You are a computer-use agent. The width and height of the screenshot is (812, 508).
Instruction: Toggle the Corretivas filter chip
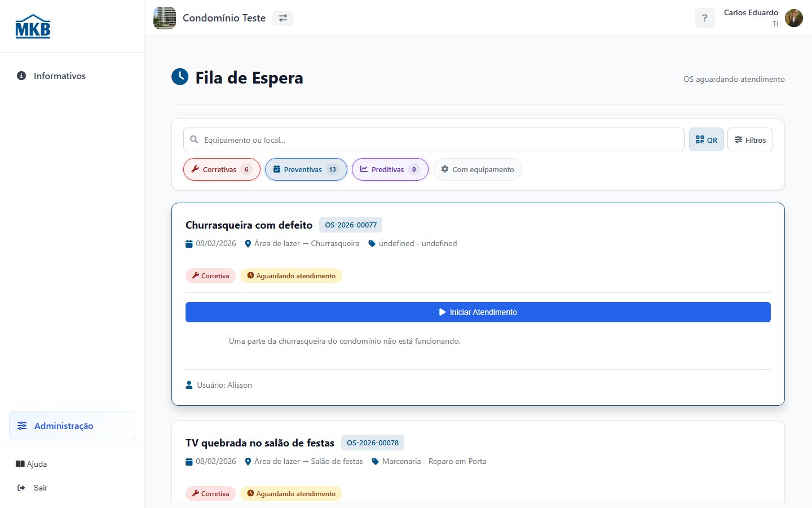[x=222, y=169]
